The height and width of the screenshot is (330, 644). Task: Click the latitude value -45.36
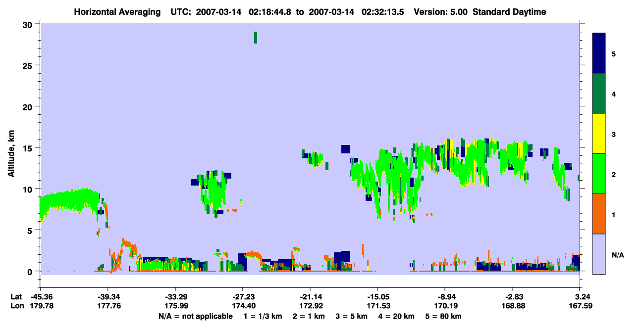click(41, 297)
